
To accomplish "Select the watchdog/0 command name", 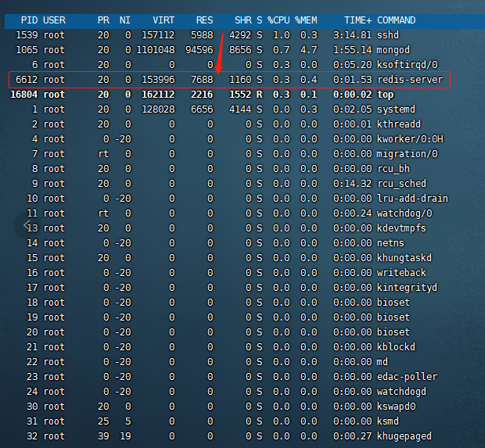I will 404,213.
